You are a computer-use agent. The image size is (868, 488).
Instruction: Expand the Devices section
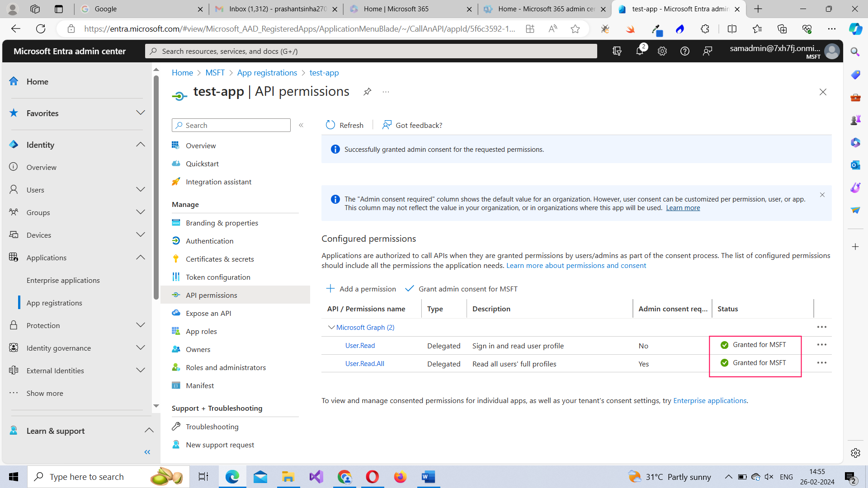(x=141, y=235)
